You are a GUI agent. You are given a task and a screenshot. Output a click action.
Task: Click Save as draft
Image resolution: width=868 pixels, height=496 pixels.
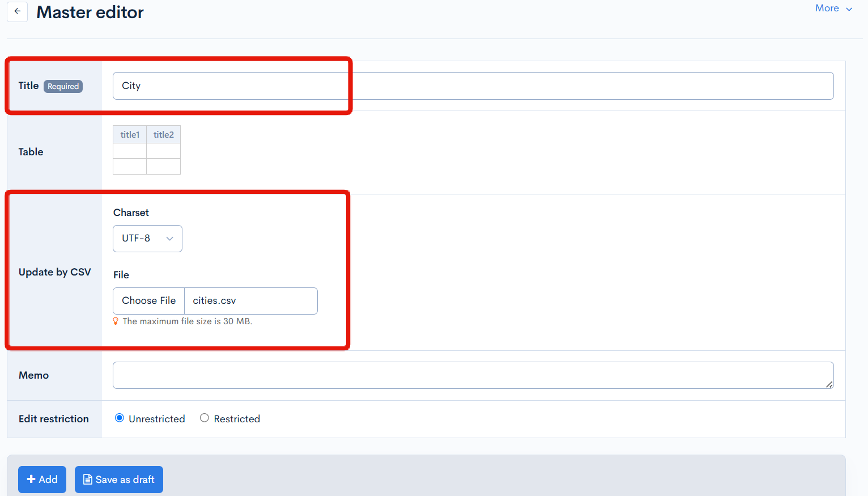[x=118, y=479]
